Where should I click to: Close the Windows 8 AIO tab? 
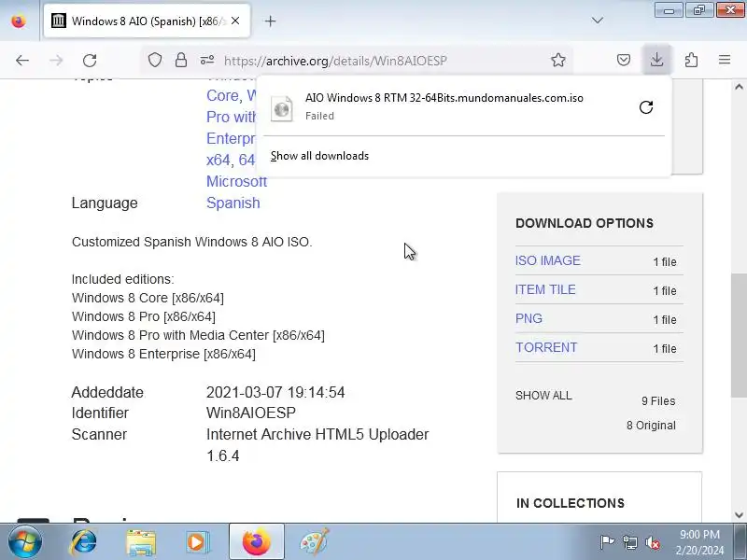point(235,21)
